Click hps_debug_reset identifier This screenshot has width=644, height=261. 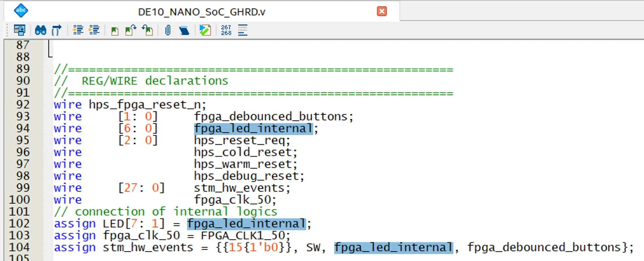click(x=246, y=176)
